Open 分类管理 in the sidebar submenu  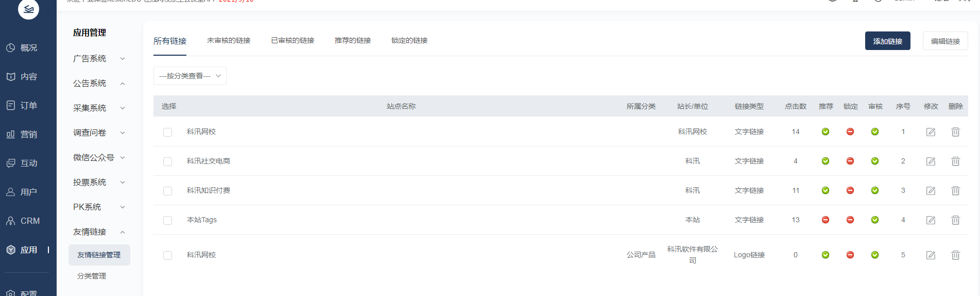[92, 276]
